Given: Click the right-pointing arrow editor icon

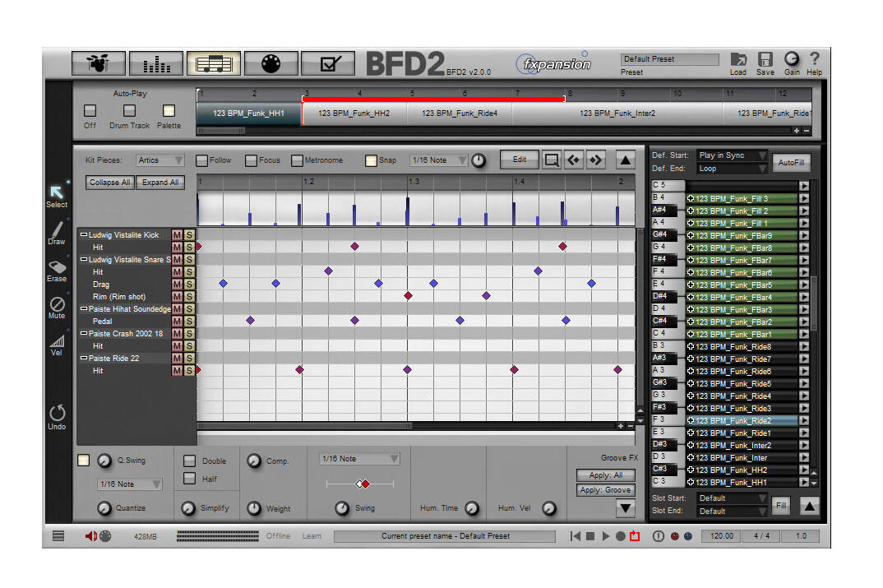Looking at the screenshot, I should [595, 160].
